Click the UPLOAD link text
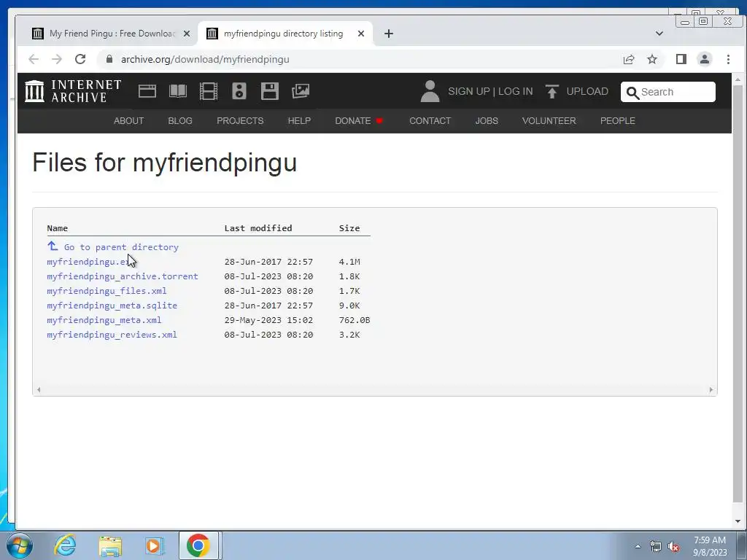The width and height of the screenshot is (747, 560). [x=587, y=91]
